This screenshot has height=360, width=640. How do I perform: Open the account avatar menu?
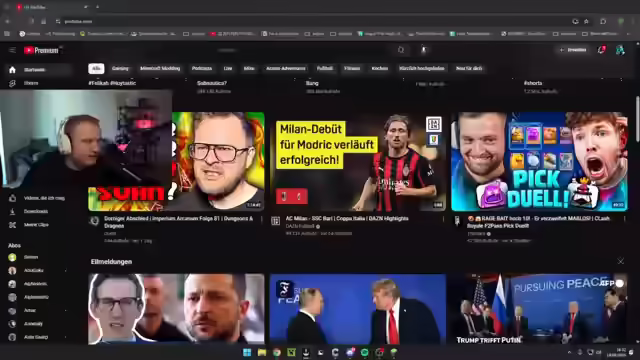[620, 50]
